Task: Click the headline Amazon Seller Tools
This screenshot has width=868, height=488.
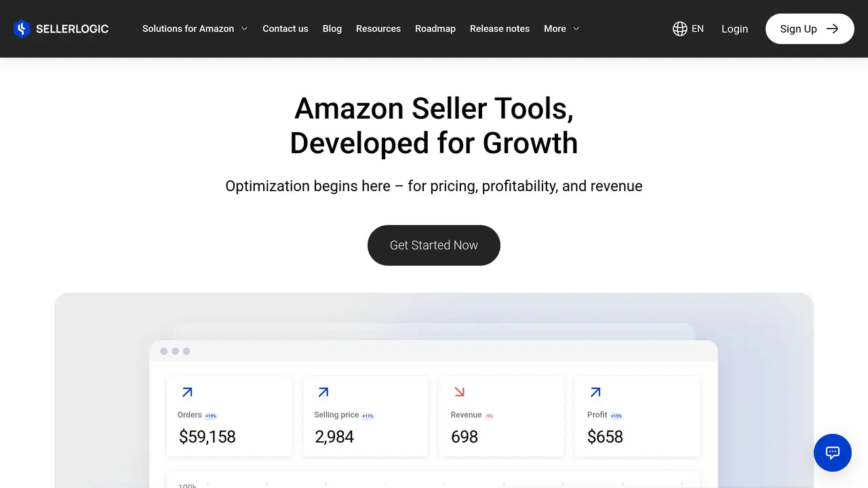Action: (434, 108)
